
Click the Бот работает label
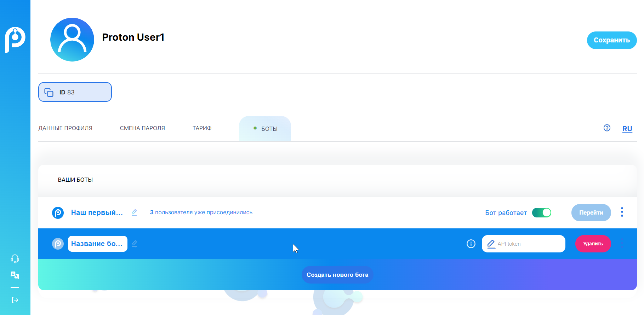506,213
